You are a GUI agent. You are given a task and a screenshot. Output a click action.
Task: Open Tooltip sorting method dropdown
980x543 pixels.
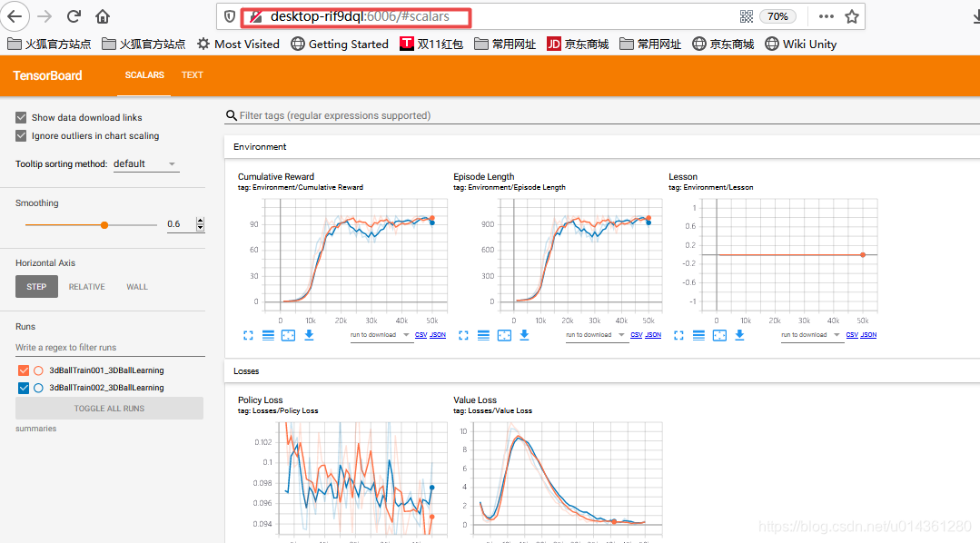point(146,163)
